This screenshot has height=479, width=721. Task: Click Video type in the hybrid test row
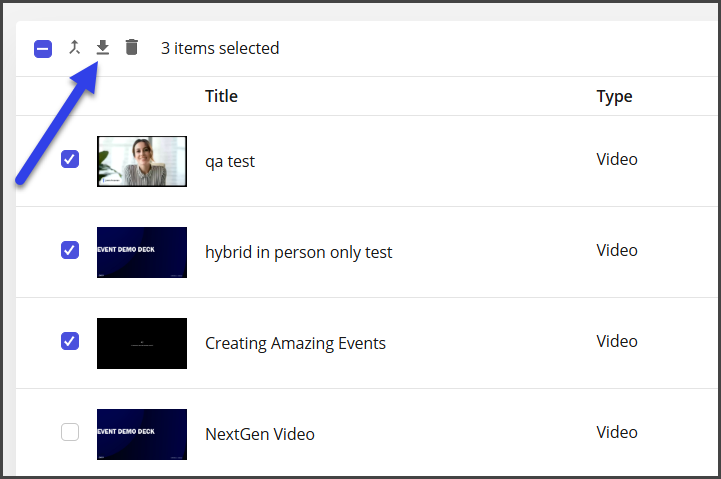tap(617, 250)
